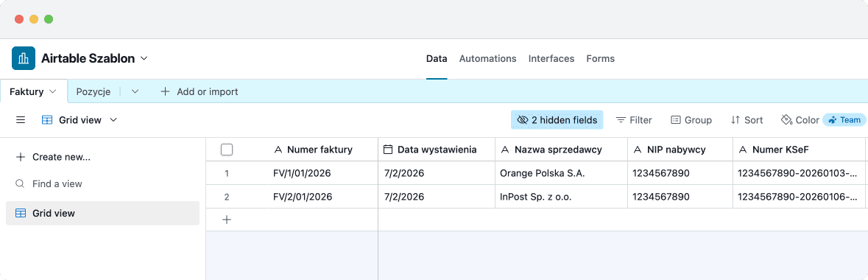Select cell FV/2/01/2026
Image resolution: width=868 pixels, height=280 pixels.
pyautogui.click(x=323, y=197)
